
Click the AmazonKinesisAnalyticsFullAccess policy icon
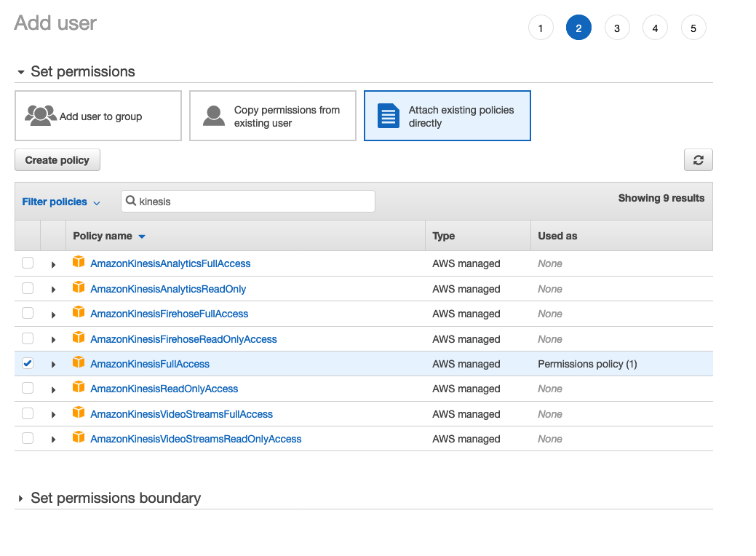pyautogui.click(x=79, y=262)
